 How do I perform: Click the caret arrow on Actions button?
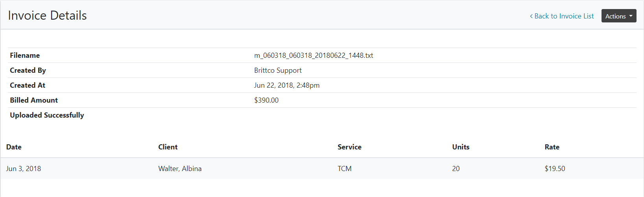click(631, 16)
